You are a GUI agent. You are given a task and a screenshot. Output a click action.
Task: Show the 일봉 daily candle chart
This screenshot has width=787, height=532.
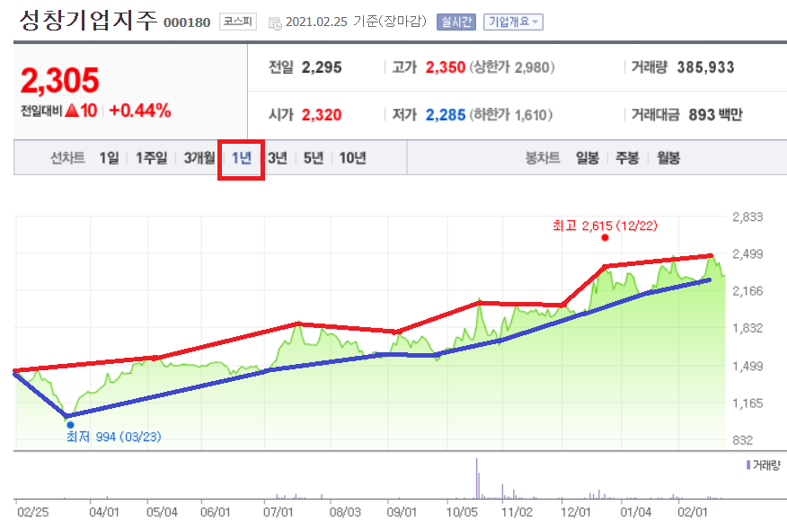click(x=588, y=158)
